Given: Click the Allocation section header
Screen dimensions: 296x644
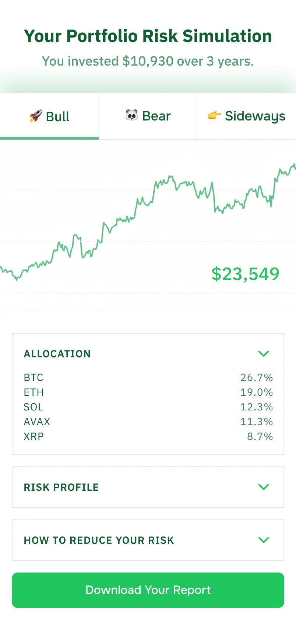Looking at the screenshot, I should click(57, 354).
